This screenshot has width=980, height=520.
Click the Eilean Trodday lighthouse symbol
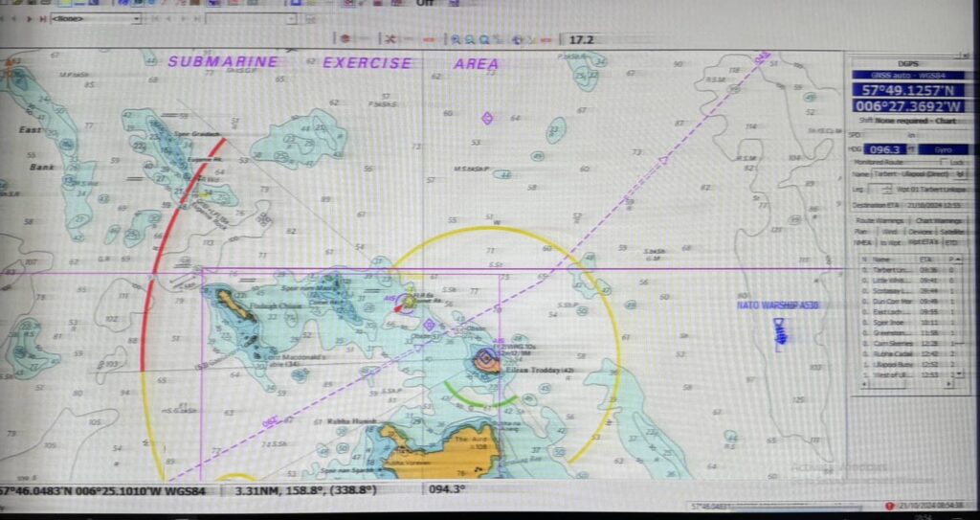click(485, 359)
